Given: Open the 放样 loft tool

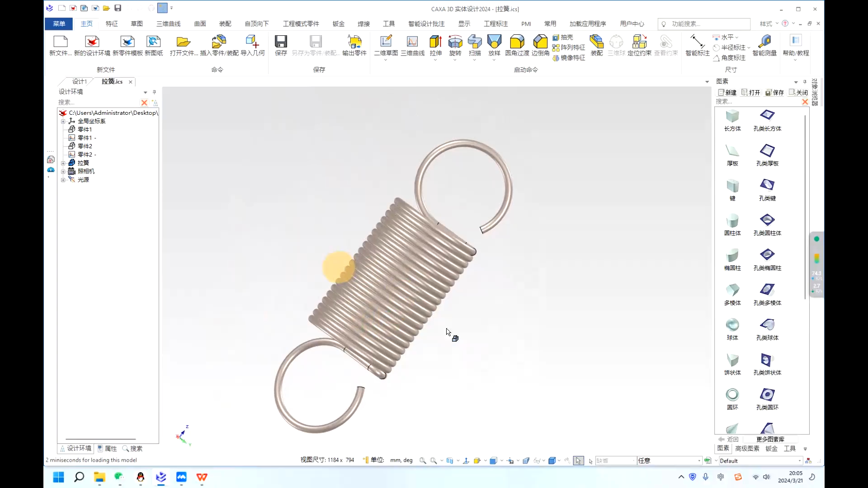Looking at the screenshot, I should (x=494, y=42).
